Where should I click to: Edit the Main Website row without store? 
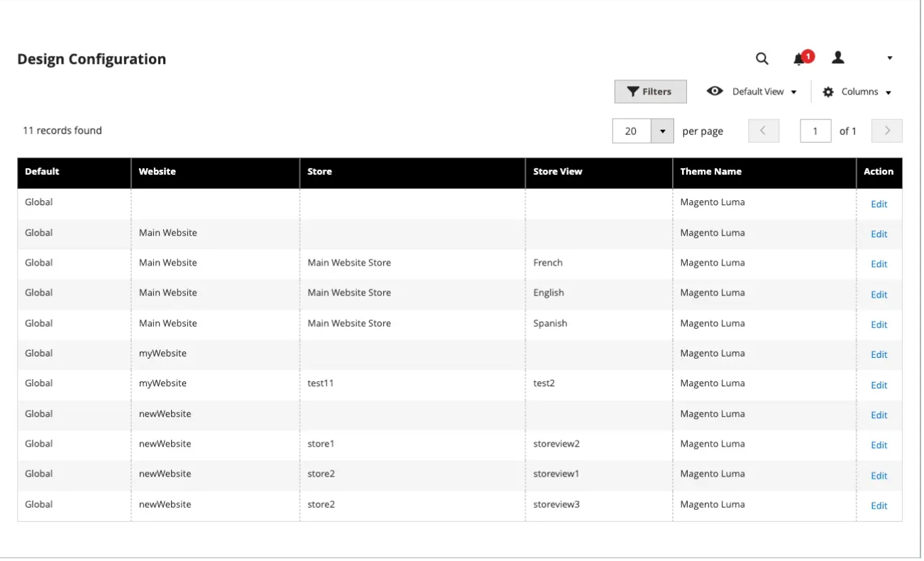(x=879, y=234)
